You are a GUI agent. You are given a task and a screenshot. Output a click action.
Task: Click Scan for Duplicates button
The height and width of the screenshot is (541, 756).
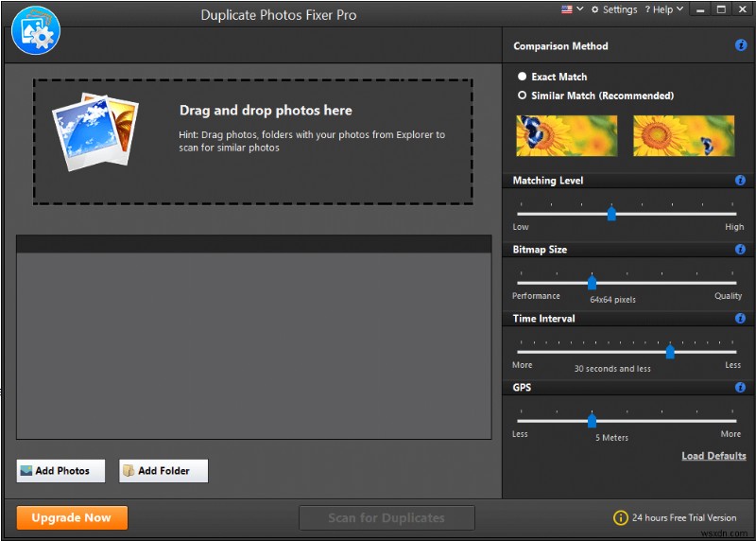click(x=387, y=518)
